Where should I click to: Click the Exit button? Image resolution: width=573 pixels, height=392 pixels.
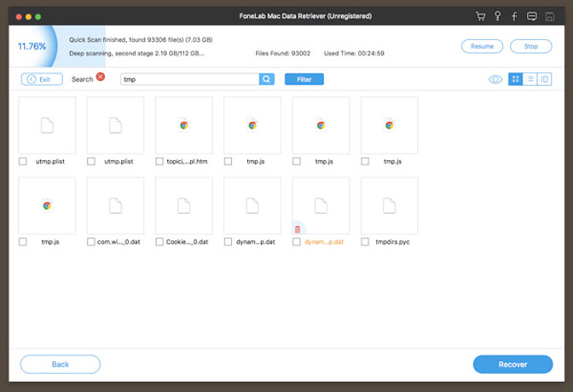click(x=42, y=79)
